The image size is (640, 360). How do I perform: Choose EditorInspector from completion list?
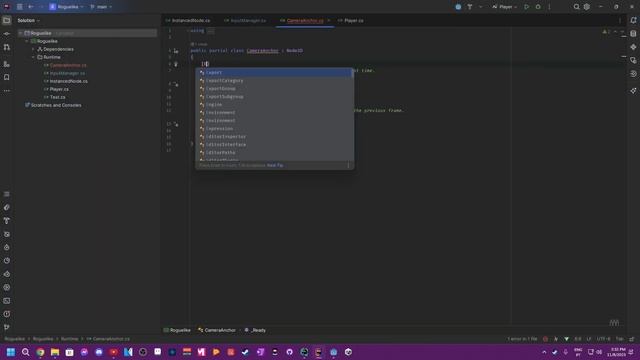[x=273, y=137]
